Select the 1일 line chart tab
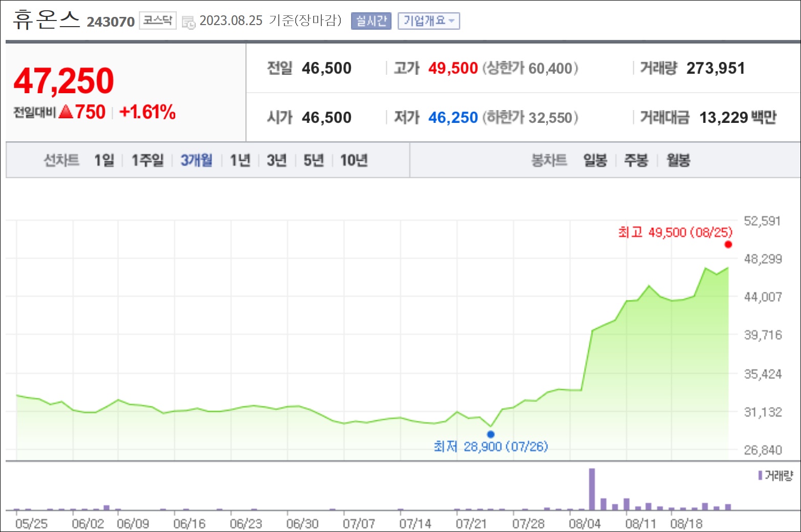This screenshot has width=801, height=532. pos(104,160)
